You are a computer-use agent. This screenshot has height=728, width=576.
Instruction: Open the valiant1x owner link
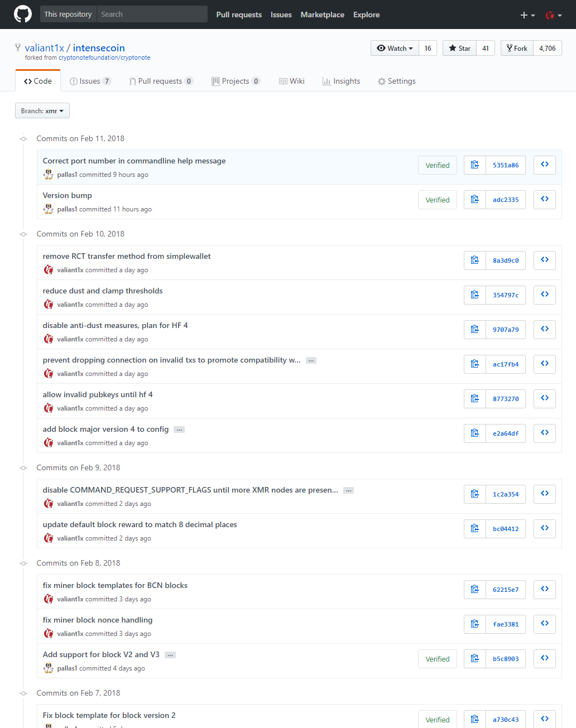tap(45, 48)
